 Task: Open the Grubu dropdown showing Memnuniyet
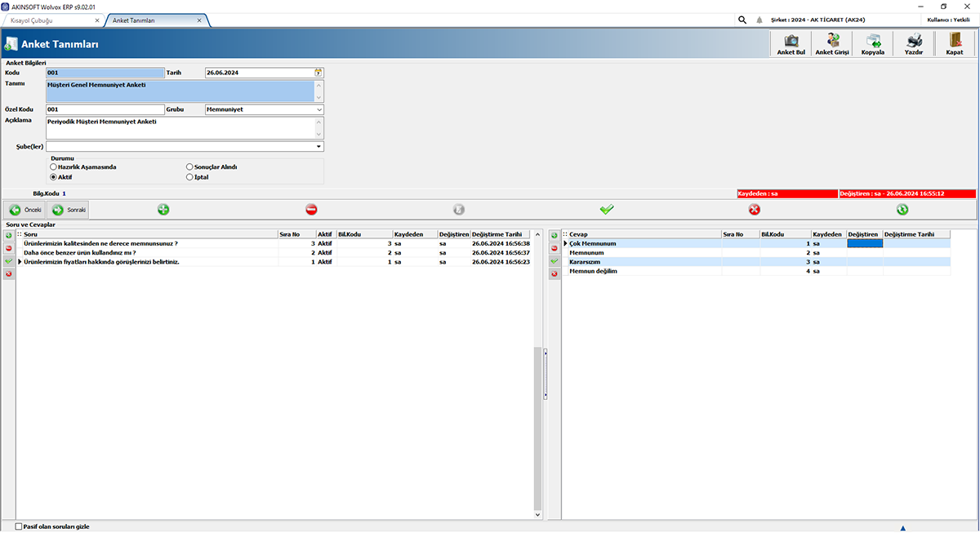pos(318,109)
